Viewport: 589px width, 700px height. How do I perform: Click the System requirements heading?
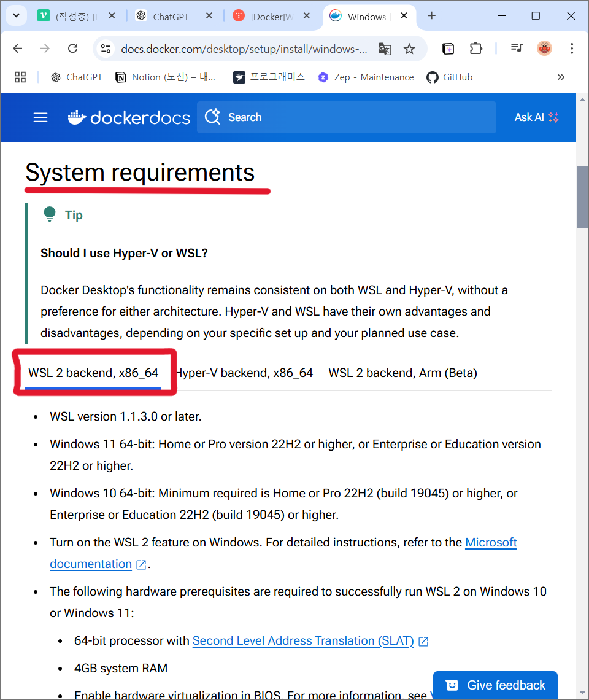140,173
